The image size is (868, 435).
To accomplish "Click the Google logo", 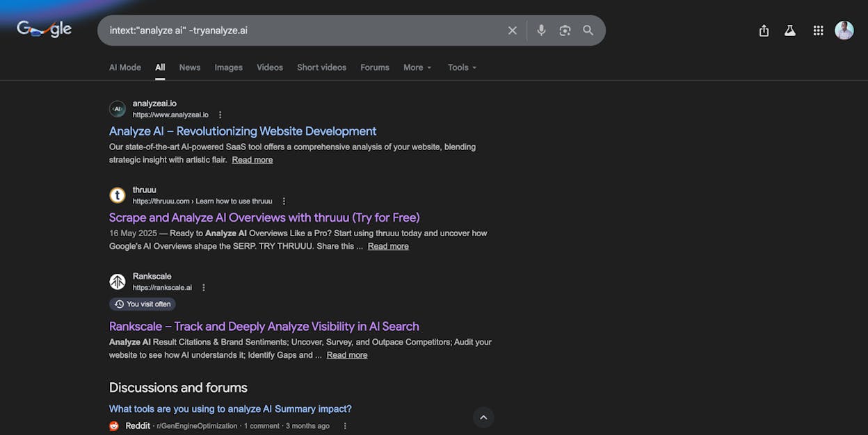I will point(45,29).
